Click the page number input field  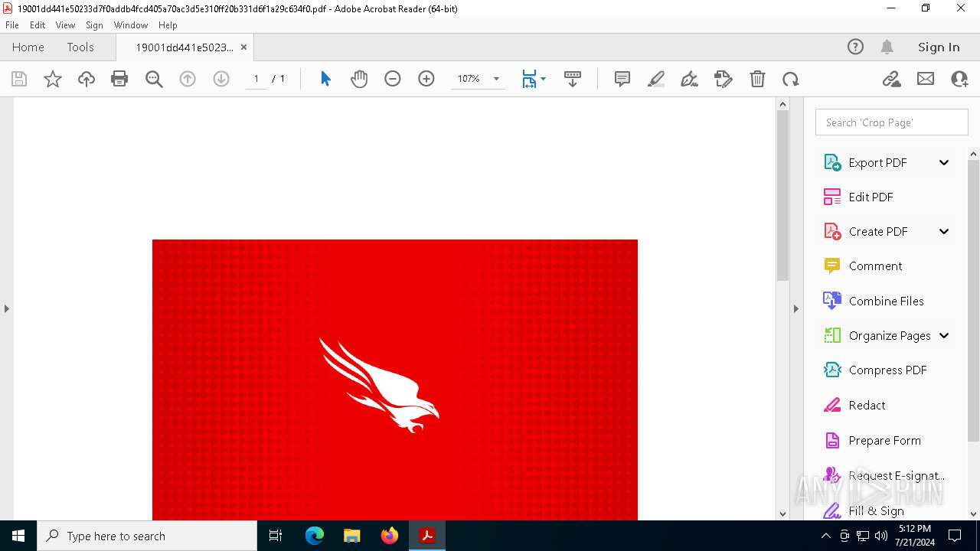coord(256,79)
